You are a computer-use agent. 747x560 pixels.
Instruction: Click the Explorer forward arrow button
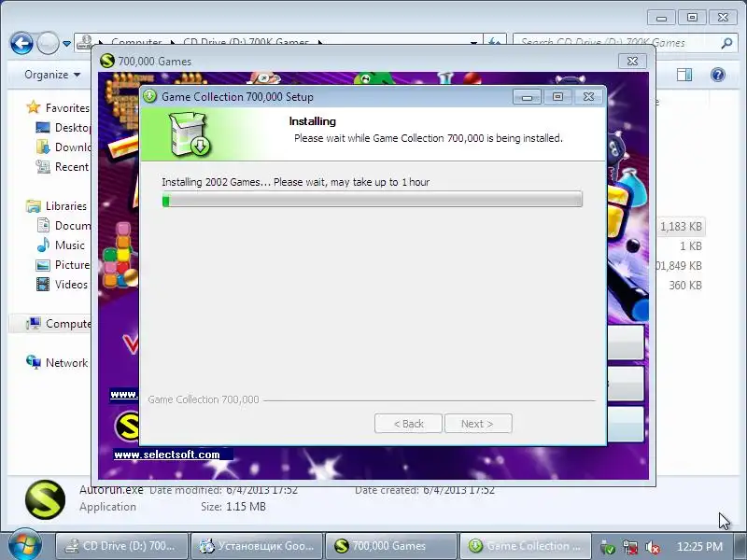(x=48, y=43)
